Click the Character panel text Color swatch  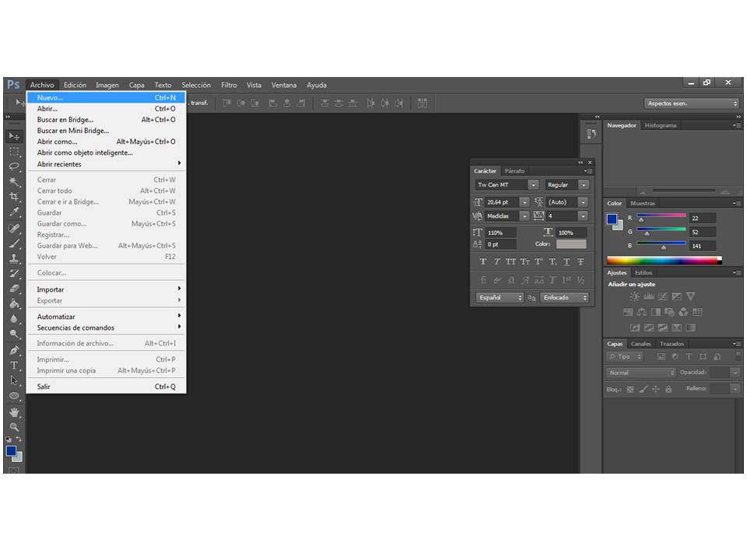(x=571, y=243)
